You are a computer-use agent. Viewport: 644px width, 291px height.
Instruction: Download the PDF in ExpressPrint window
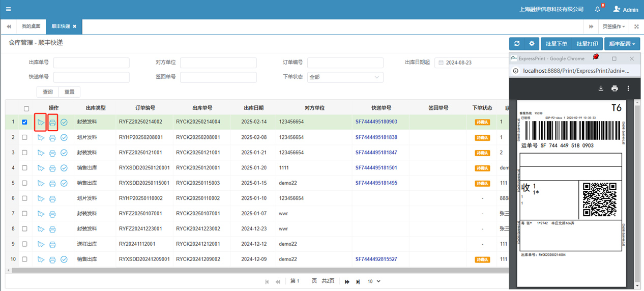pos(601,89)
